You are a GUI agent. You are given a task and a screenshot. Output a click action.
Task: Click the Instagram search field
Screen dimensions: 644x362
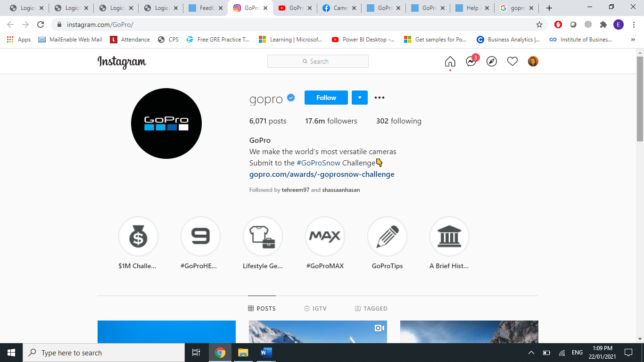(x=318, y=61)
